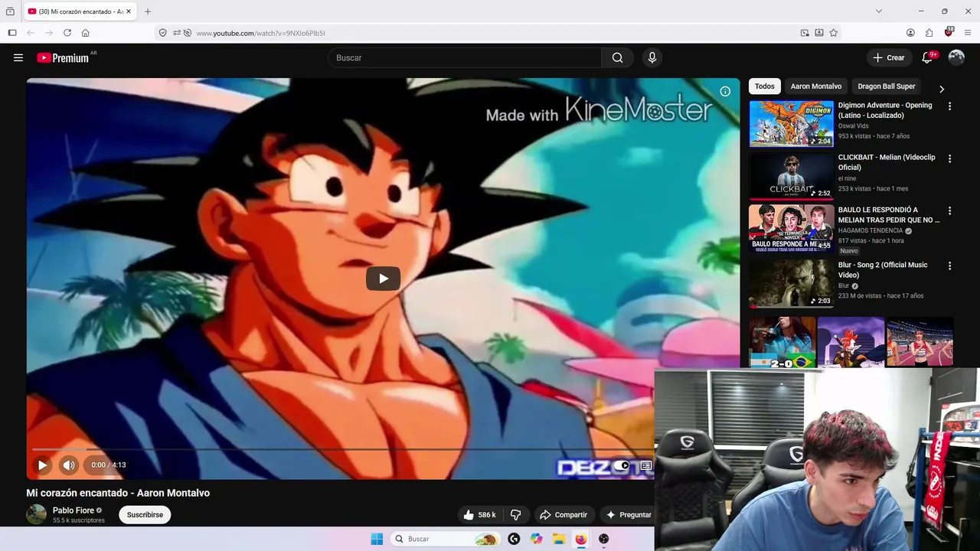Open a new browser tab
The image size is (980, 551).
148,11
